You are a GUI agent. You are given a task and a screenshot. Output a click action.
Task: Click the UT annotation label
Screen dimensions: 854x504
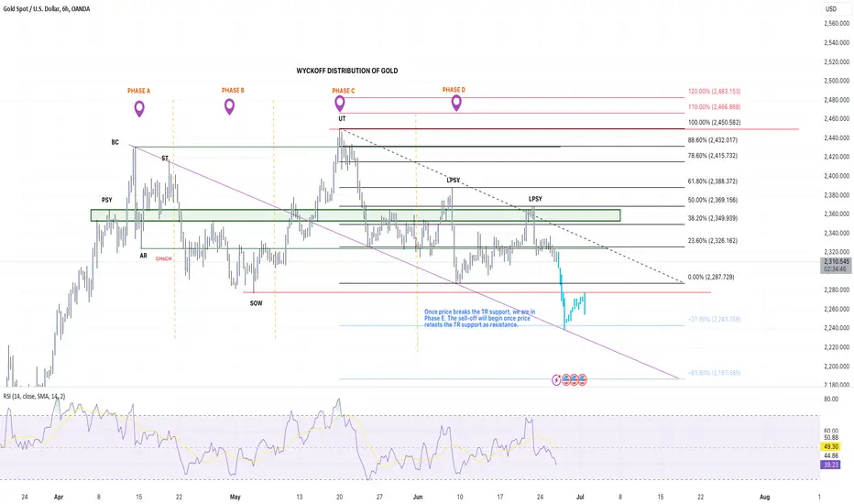pos(342,119)
